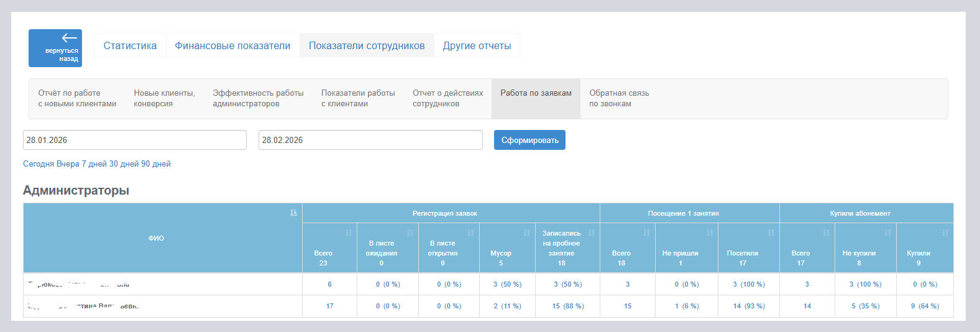Screen dimensions: 980x332
Task: Sort icon in Мусор column
Action: coord(527,233)
